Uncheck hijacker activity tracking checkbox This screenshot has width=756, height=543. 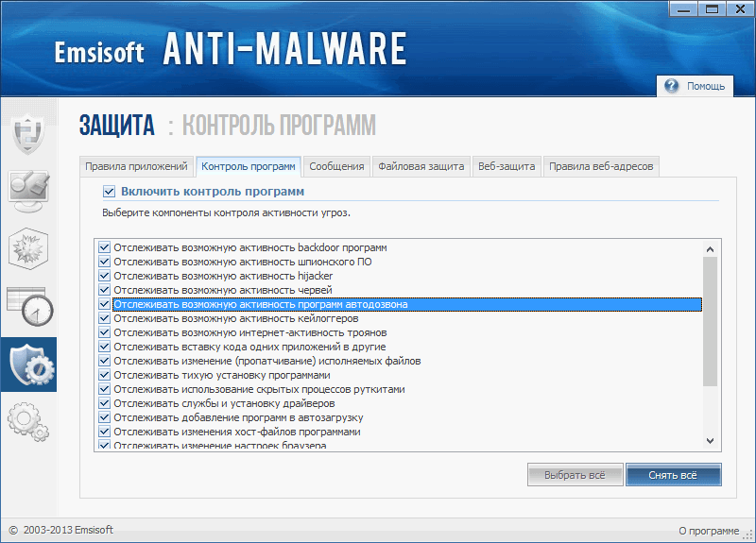point(104,276)
